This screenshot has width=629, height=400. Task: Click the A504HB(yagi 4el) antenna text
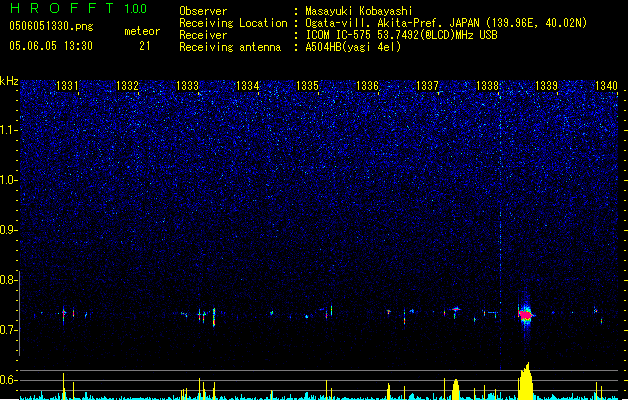[x=353, y=47]
